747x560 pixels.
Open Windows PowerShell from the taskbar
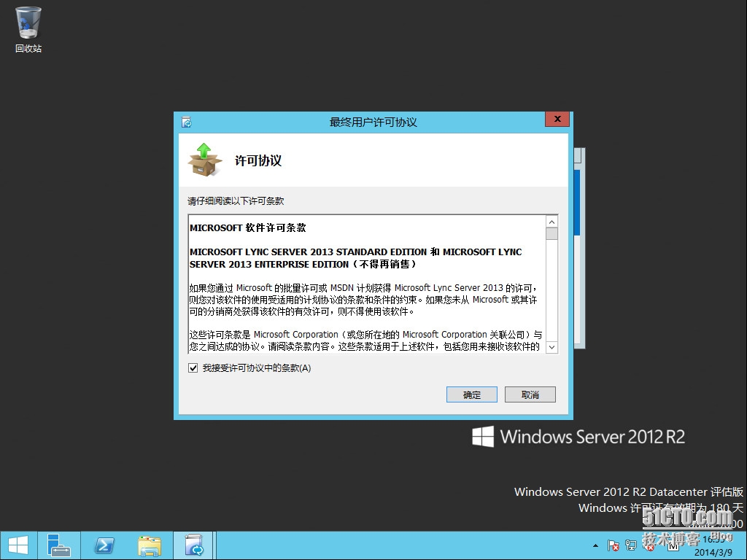click(104, 545)
